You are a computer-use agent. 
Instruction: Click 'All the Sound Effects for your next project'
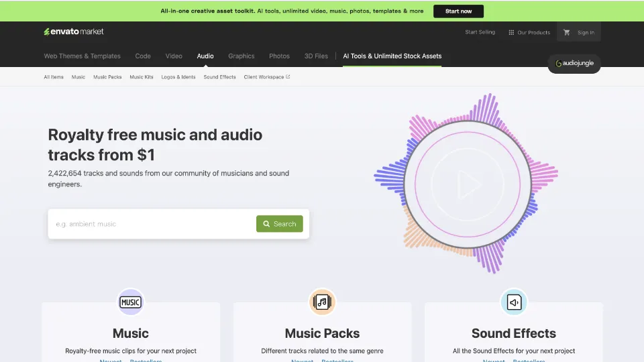(x=513, y=351)
